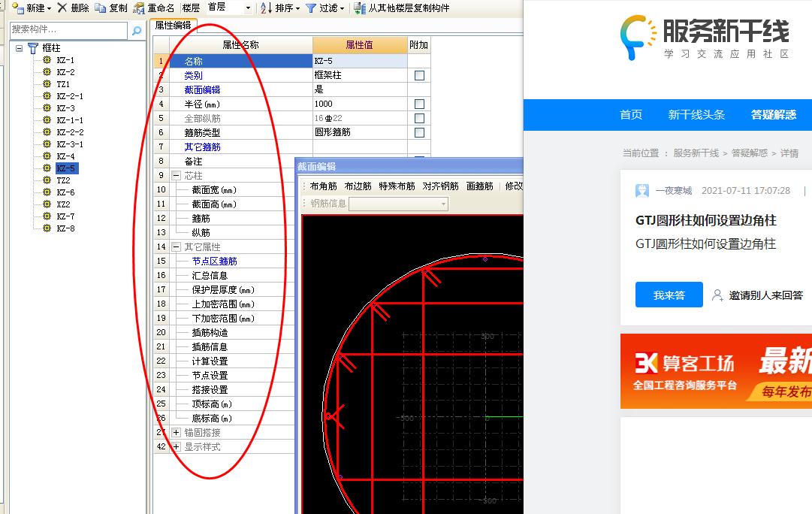
Task: Click the gear icon beside KZ-2-2
Action: (47, 132)
